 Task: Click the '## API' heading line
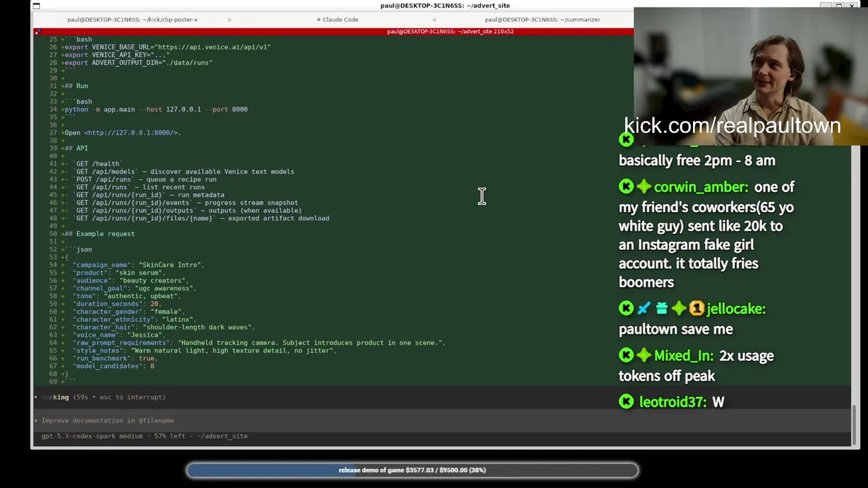click(76, 148)
